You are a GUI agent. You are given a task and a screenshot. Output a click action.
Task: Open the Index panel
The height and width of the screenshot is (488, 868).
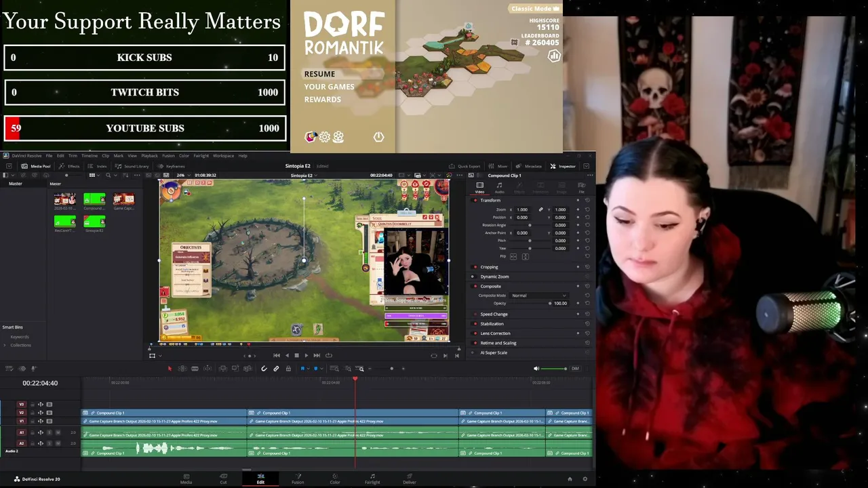(x=97, y=166)
